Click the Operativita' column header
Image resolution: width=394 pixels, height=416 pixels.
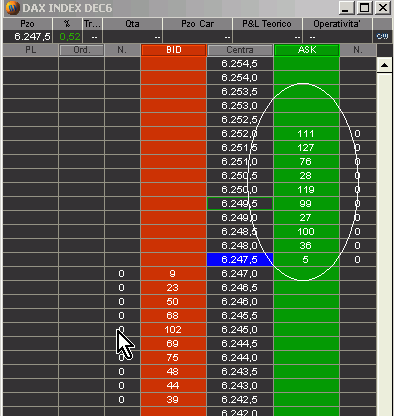pos(337,24)
